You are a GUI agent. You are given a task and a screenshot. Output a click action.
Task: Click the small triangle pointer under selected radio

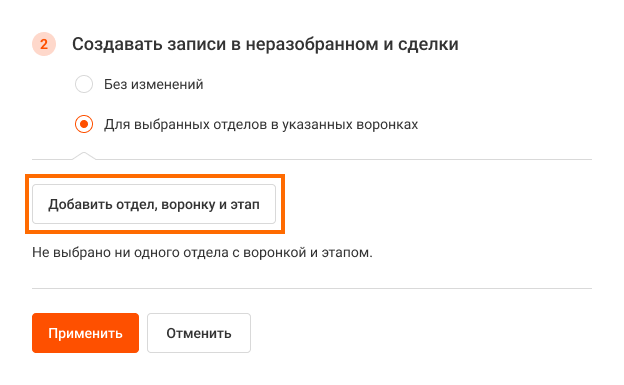pyautogui.click(x=84, y=156)
